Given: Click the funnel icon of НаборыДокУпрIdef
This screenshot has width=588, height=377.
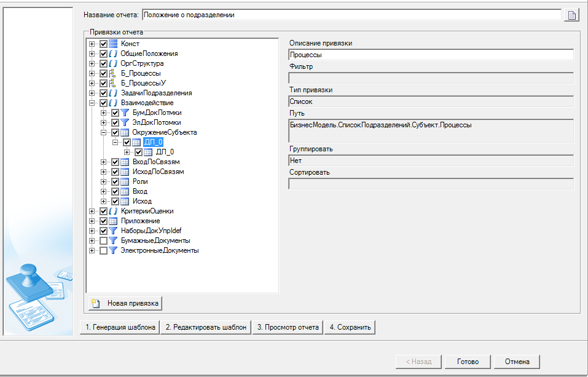Looking at the screenshot, I should 113,231.
